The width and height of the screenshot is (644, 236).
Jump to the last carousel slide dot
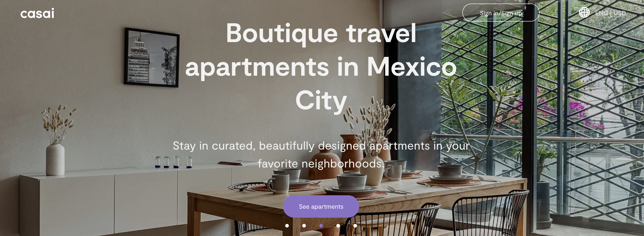tap(355, 226)
